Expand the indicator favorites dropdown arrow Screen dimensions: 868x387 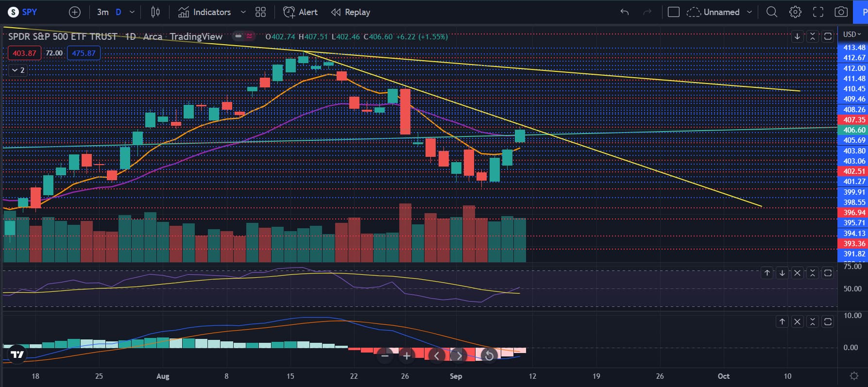click(243, 12)
